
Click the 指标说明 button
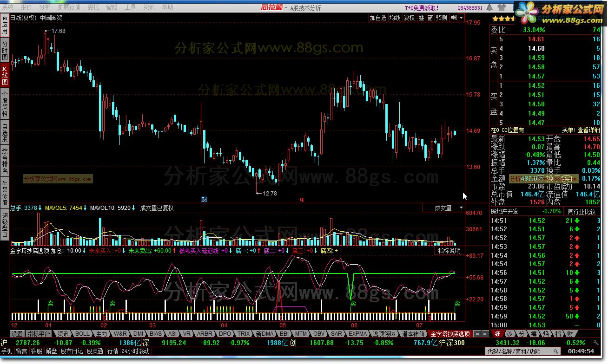point(449,251)
